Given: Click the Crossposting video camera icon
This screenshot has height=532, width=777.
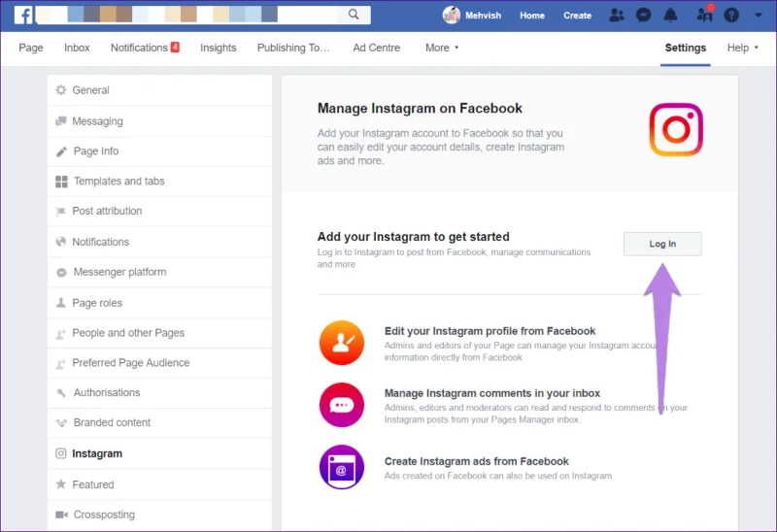Looking at the screenshot, I should 61,515.
